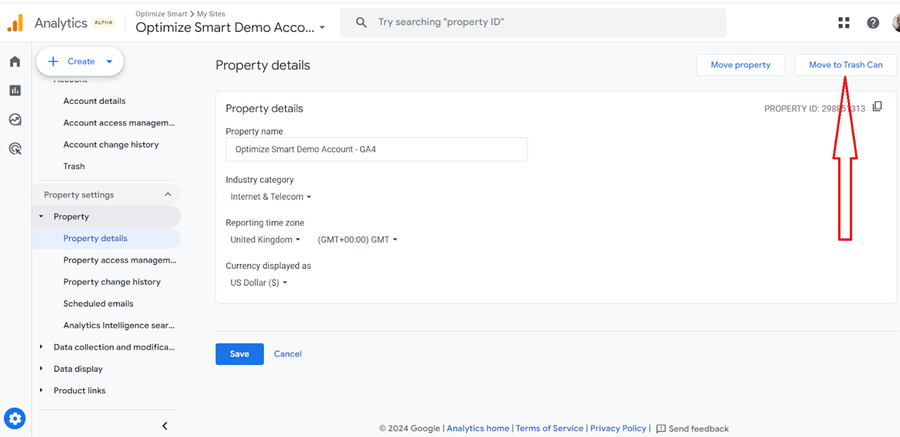This screenshot has width=900, height=437.
Task: Click Send feedback text in footer
Action: [x=699, y=428]
